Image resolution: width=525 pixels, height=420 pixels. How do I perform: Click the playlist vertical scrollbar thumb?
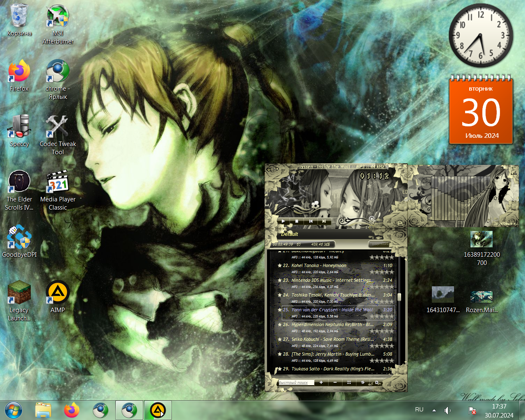point(399,297)
